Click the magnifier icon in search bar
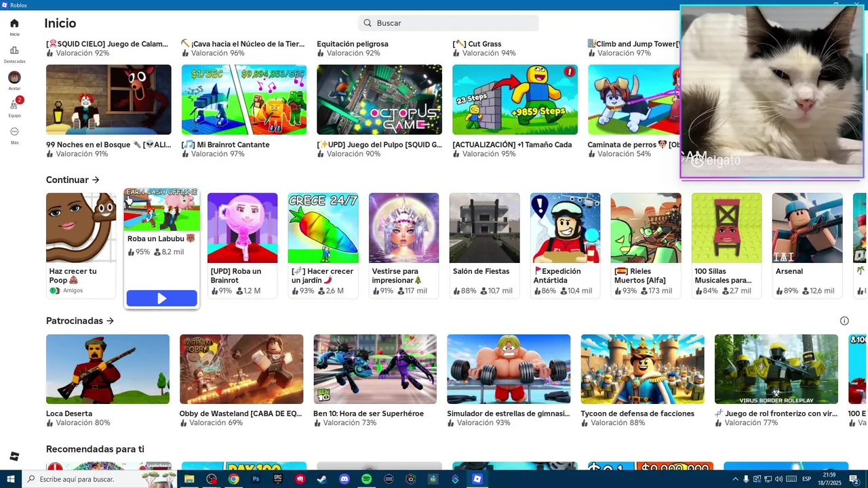The height and width of the screenshot is (488, 868). 368,23
